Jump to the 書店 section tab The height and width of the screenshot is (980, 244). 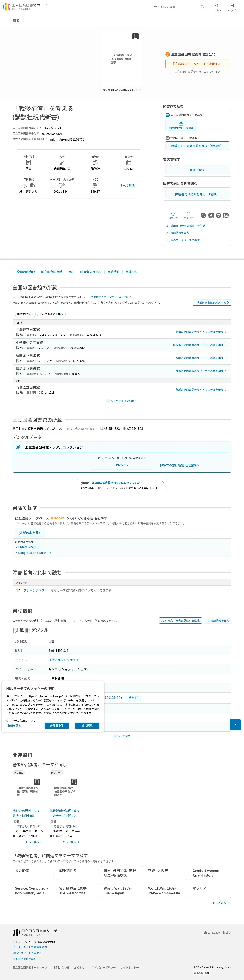pyautogui.click(x=71, y=272)
